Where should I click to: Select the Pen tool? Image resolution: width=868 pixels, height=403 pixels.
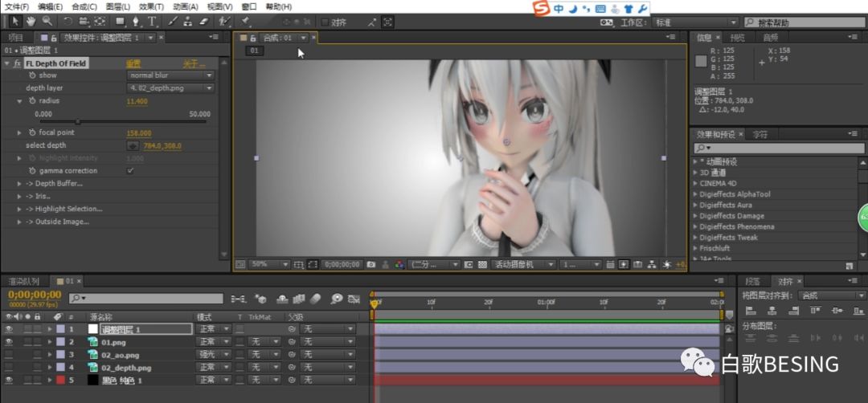point(136,22)
